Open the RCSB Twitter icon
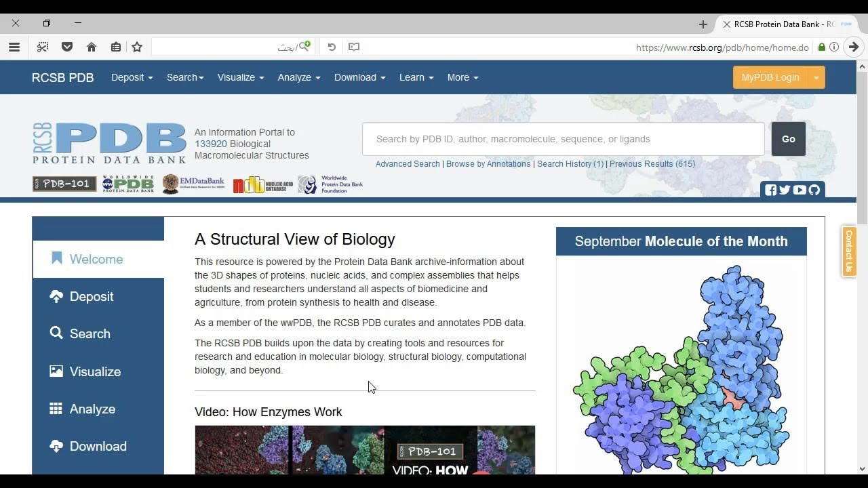This screenshot has width=868, height=488. [785, 190]
